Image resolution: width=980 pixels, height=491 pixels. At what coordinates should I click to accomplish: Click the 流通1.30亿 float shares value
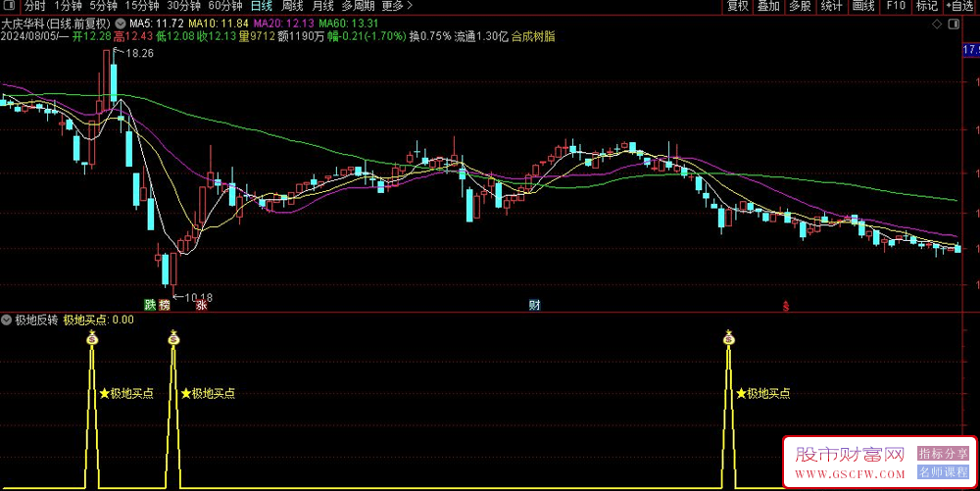point(481,37)
